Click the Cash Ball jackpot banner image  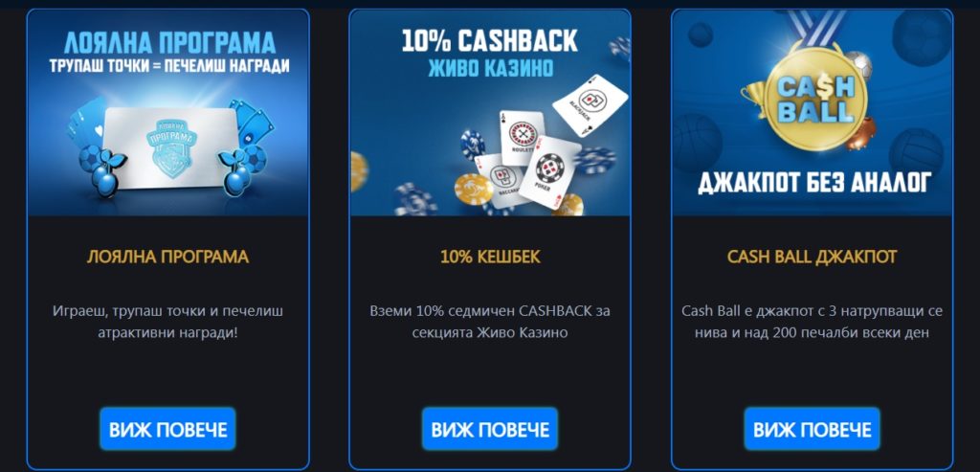[x=812, y=113]
